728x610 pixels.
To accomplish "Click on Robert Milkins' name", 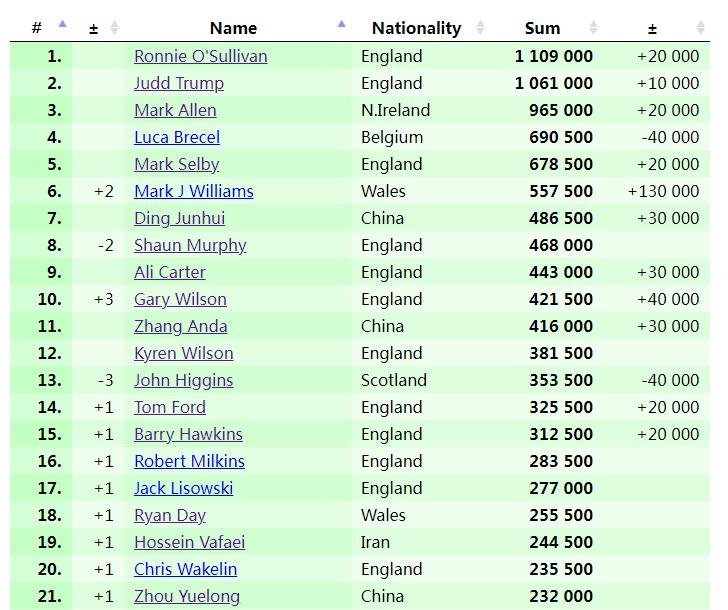I will (189, 461).
